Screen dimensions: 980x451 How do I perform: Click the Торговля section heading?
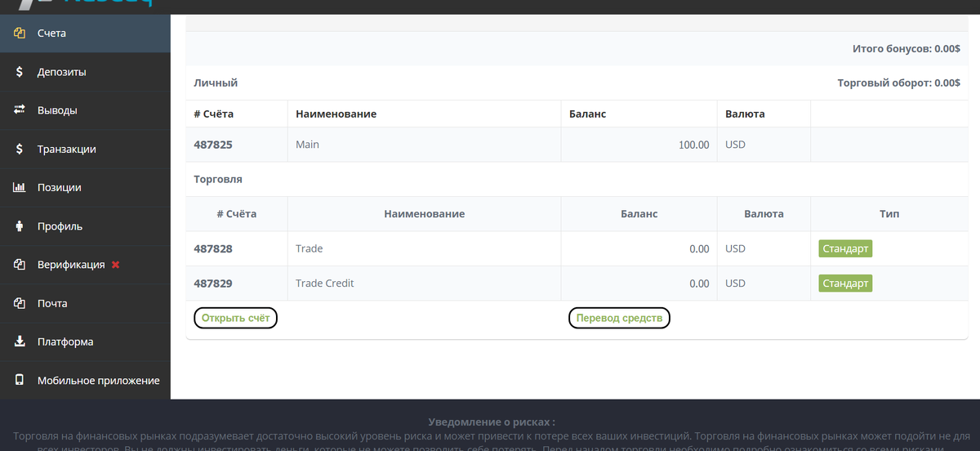(218, 178)
